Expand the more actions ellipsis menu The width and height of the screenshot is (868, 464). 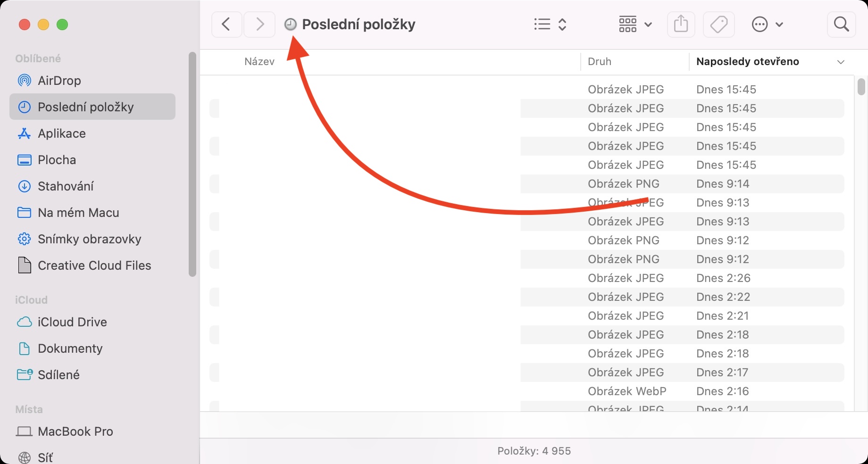pyautogui.click(x=767, y=25)
